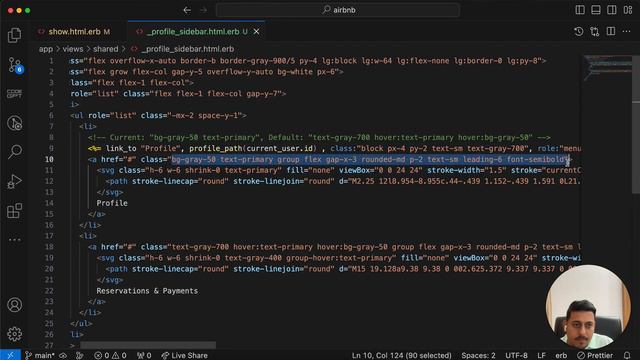Open the Extensions view

pyautogui.click(x=15, y=211)
